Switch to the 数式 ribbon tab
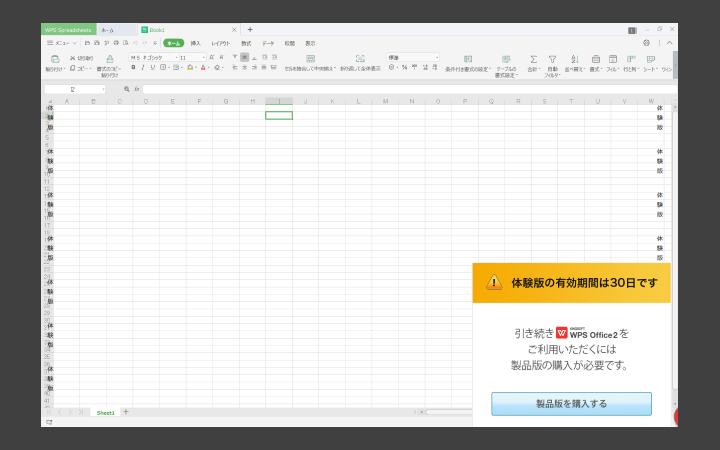The image size is (720, 450). [246, 43]
